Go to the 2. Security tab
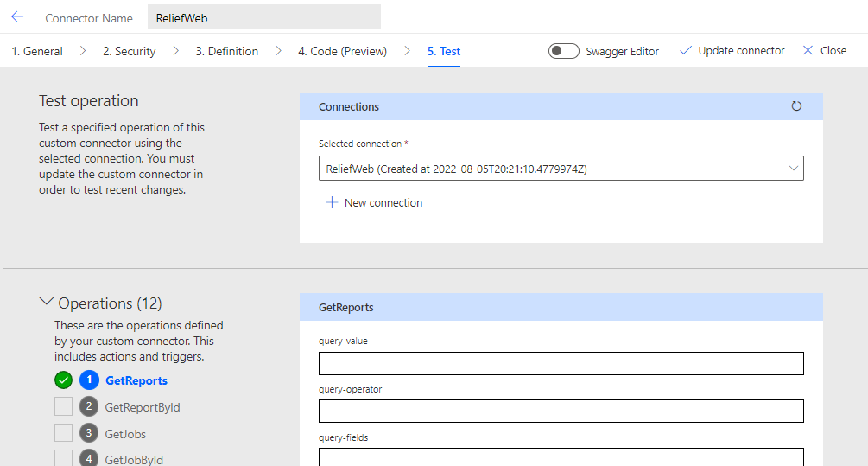Screen dimensions: 868x466 tap(129, 51)
